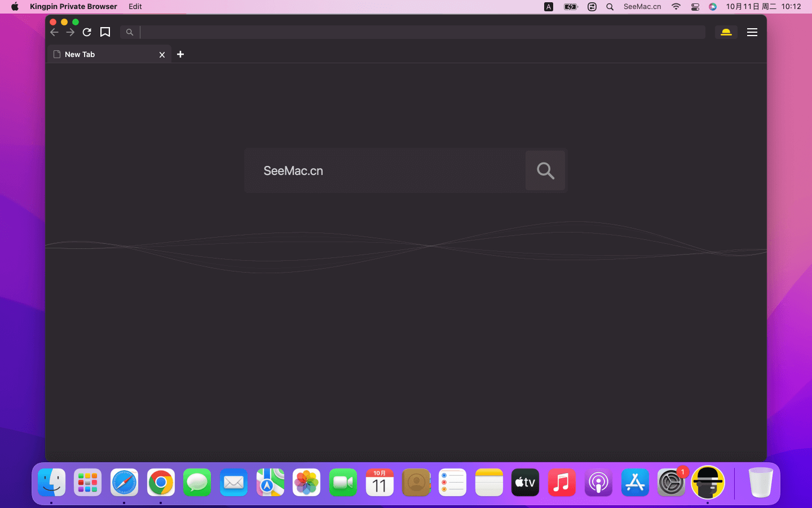Open the hamburger menu
812x508 pixels.
[752, 32]
